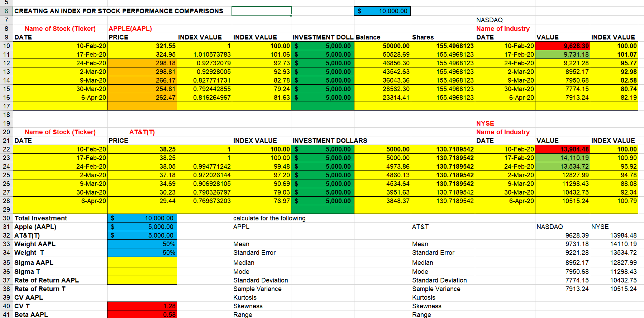The width and height of the screenshot is (644, 318).
Task: Select Weight AAPL 50% cell
Action: (142, 244)
